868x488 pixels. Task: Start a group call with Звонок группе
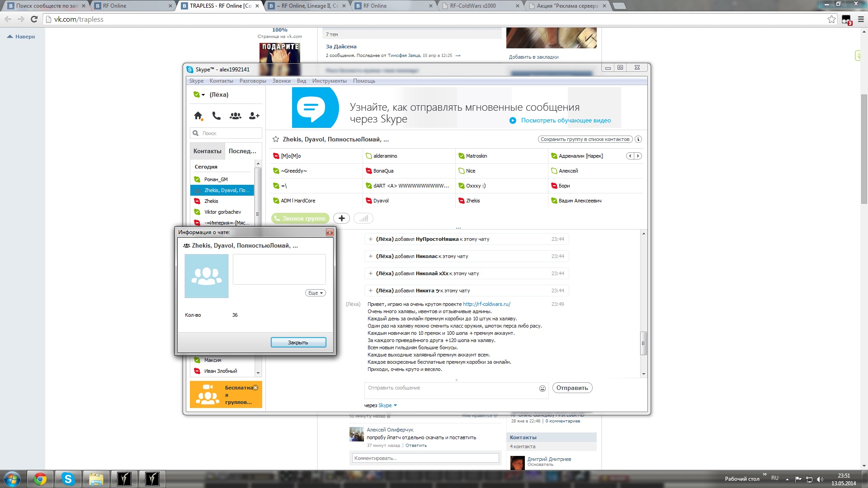300,218
